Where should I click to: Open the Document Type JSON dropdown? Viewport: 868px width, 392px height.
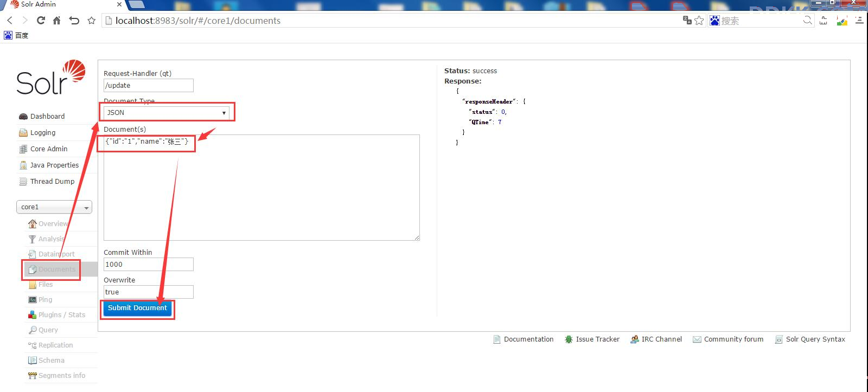pos(167,112)
